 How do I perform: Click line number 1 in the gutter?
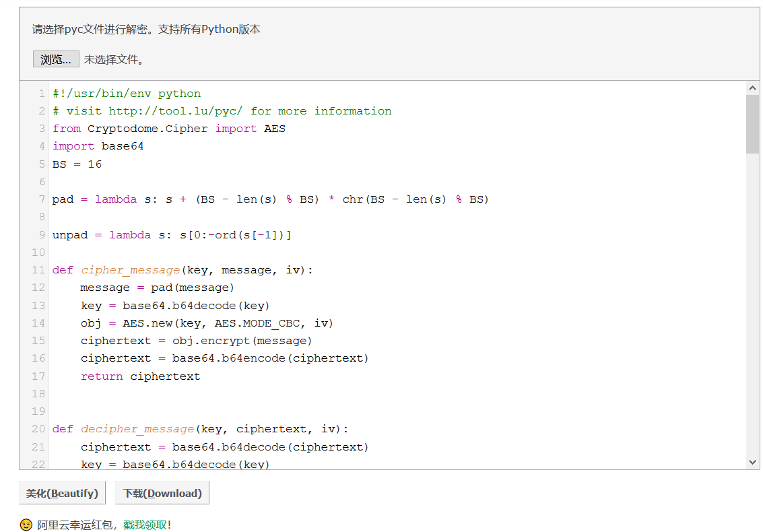click(42, 94)
